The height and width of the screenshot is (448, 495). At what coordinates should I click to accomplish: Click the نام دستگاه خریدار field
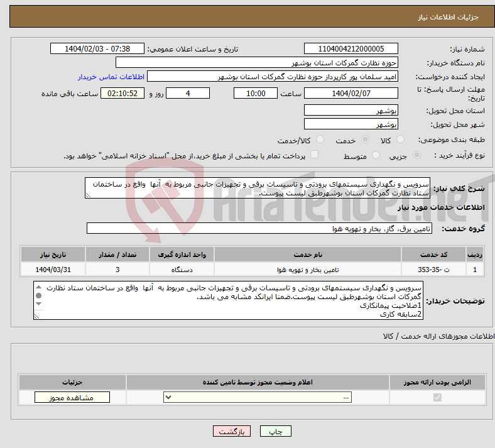click(257, 62)
